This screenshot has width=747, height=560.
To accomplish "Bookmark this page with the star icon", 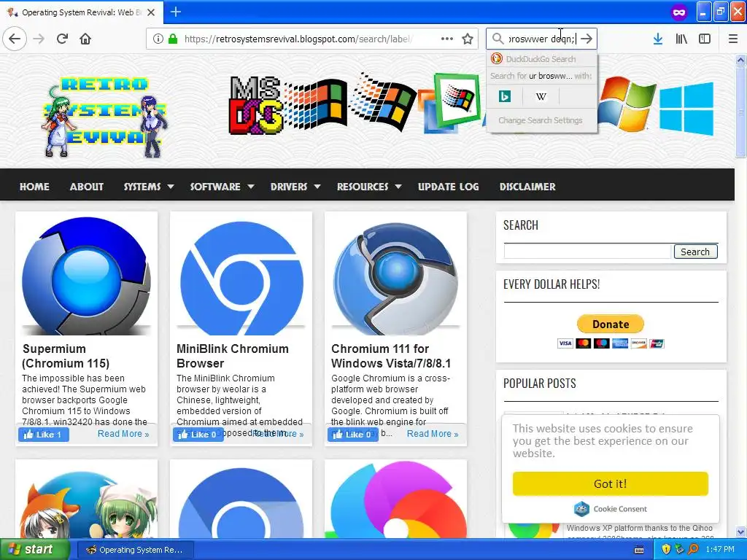I will pos(468,39).
